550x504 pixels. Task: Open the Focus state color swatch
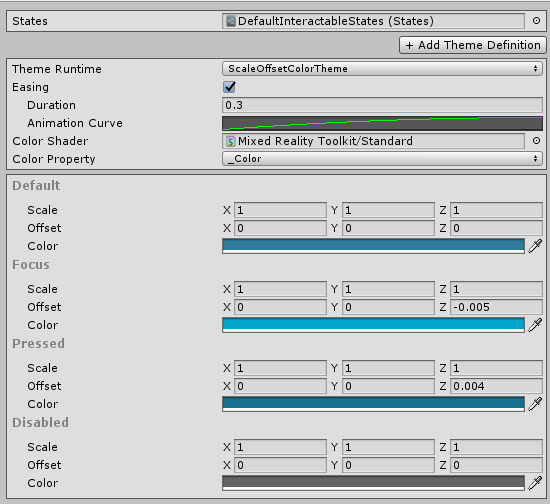(373, 325)
